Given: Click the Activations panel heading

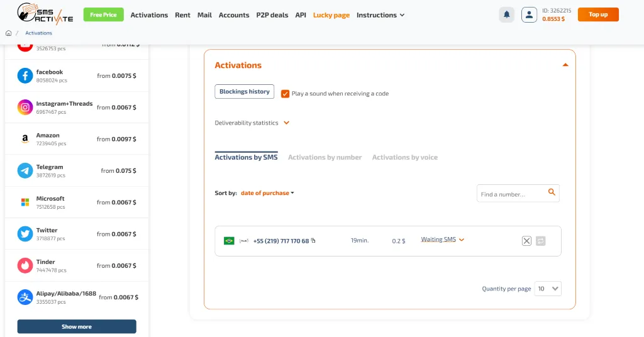Looking at the screenshot, I should click(x=238, y=65).
